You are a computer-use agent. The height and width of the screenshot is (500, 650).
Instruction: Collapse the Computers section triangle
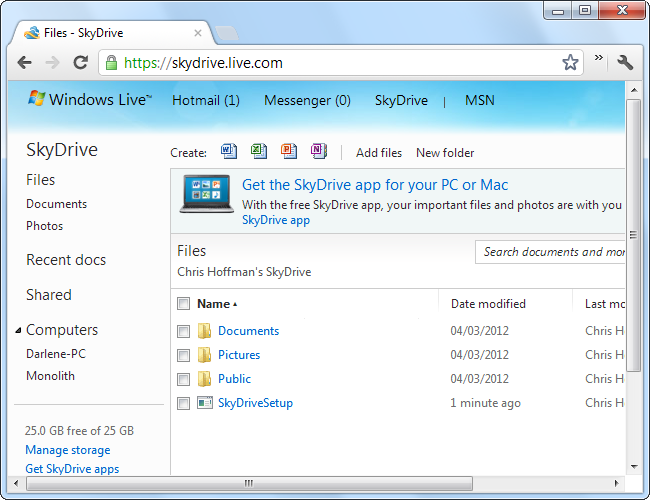pyautogui.click(x=18, y=330)
